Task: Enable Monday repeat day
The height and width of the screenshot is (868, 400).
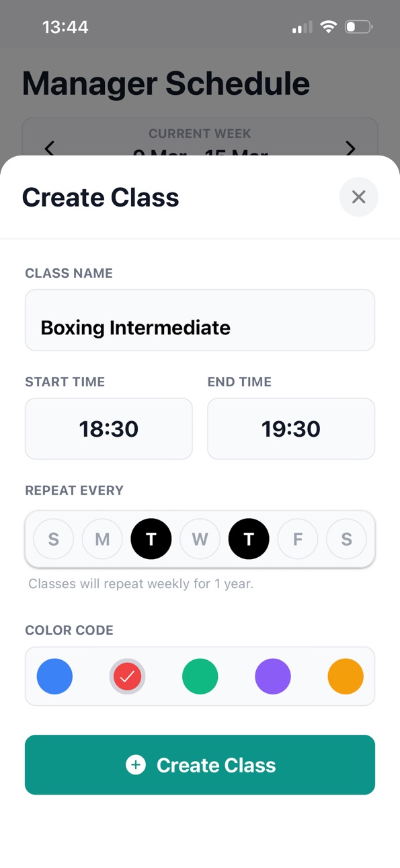Action: pos(102,539)
